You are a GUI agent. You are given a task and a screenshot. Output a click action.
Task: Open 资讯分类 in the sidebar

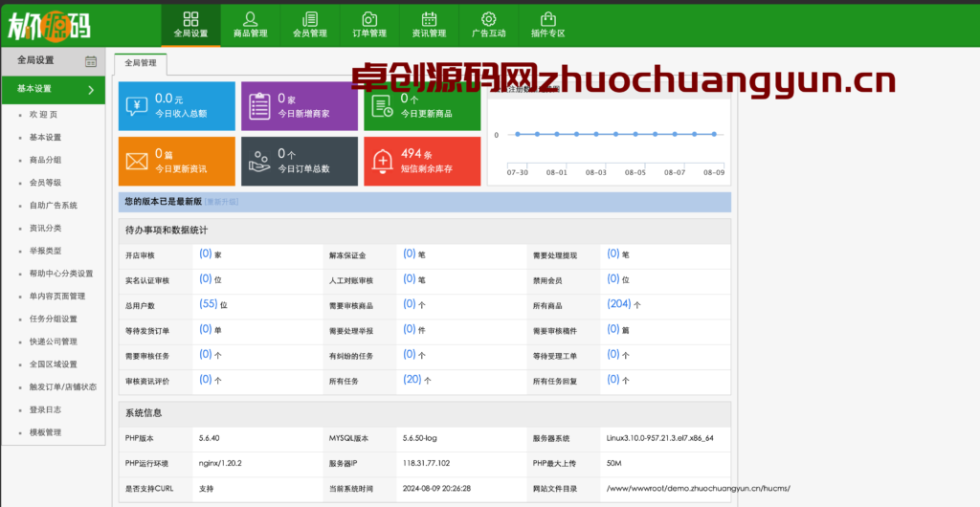[x=45, y=228]
